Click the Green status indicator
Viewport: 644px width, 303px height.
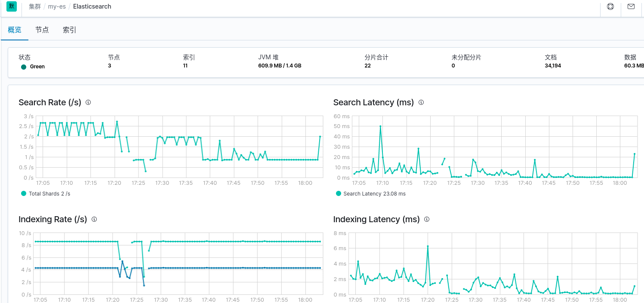coord(33,67)
